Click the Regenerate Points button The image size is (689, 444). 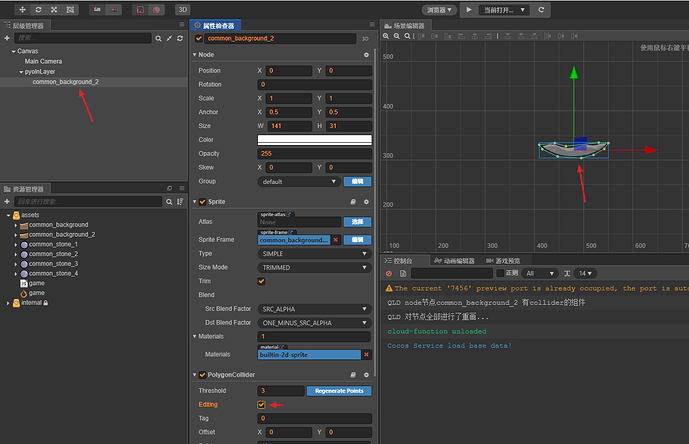[x=340, y=390]
